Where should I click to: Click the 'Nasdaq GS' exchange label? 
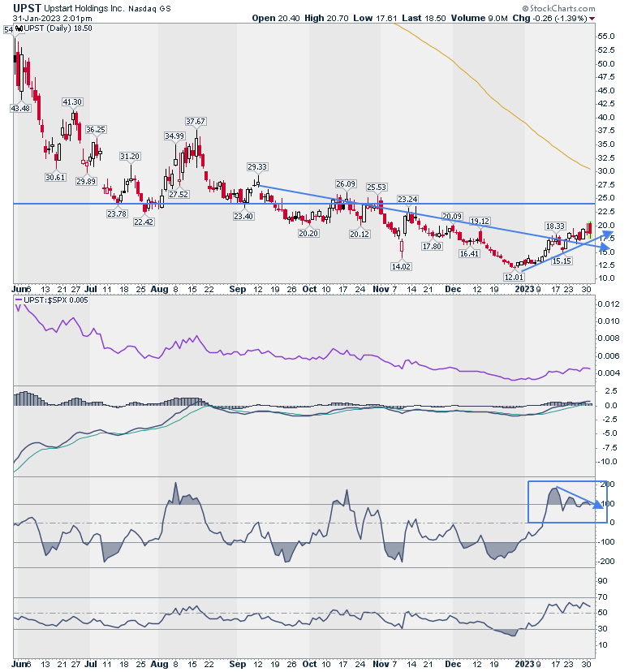click(x=149, y=9)
